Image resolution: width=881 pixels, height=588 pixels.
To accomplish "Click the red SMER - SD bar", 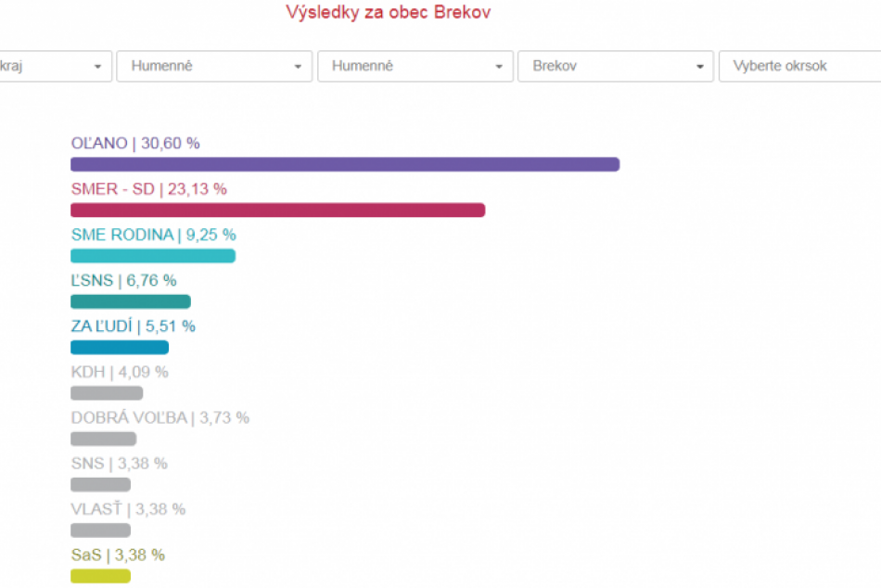I will point(277,211).
